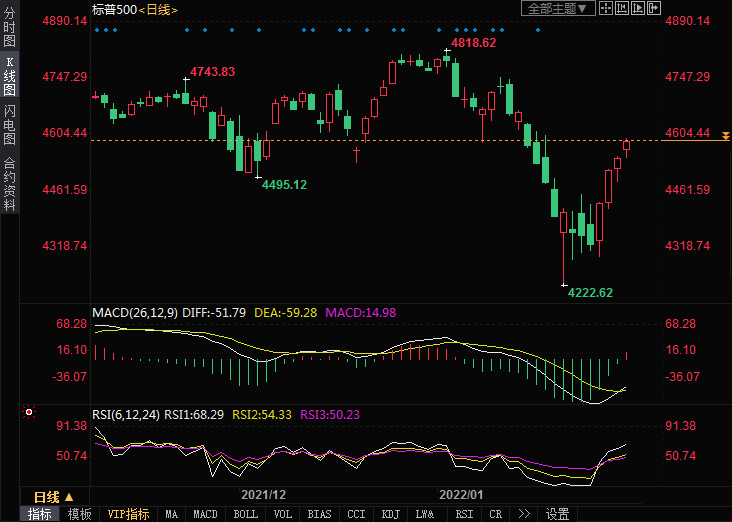732x522 pixels.
Task: Click the <日线> period label next to 标普500
Action: (157, 9)
